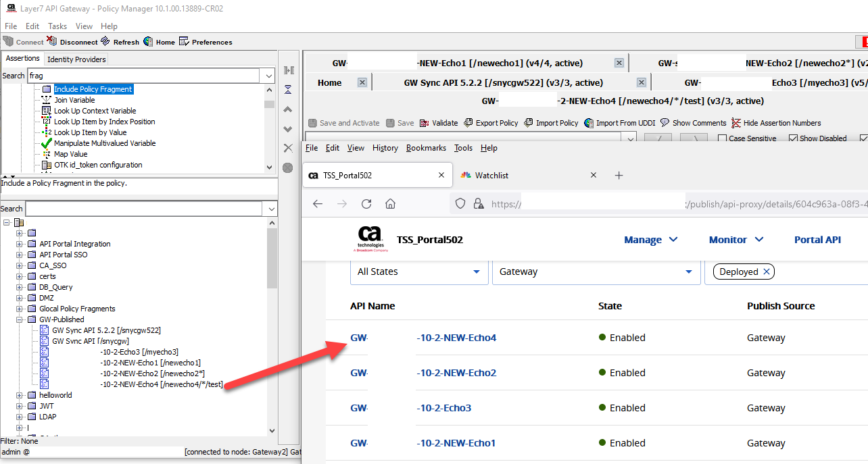Open the Tasks menu
The width and height of the screenshot is (868, 464).
coord(57,26)
